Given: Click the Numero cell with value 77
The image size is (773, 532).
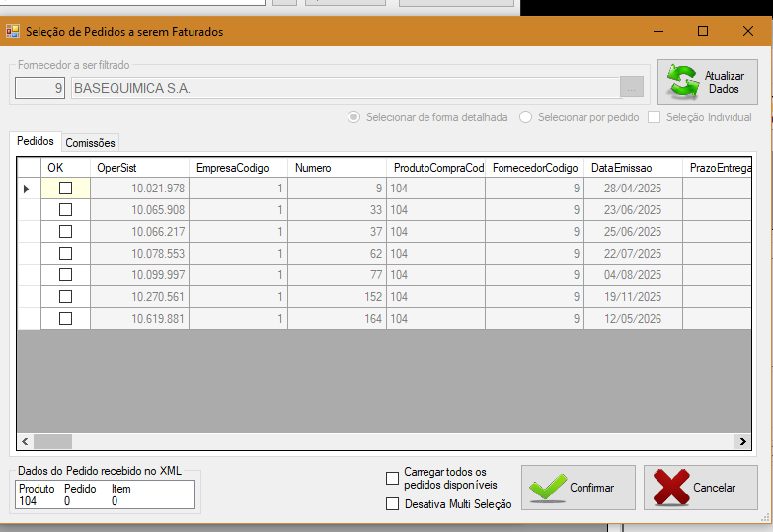Looking at the screenshot, I should (337, 275).
